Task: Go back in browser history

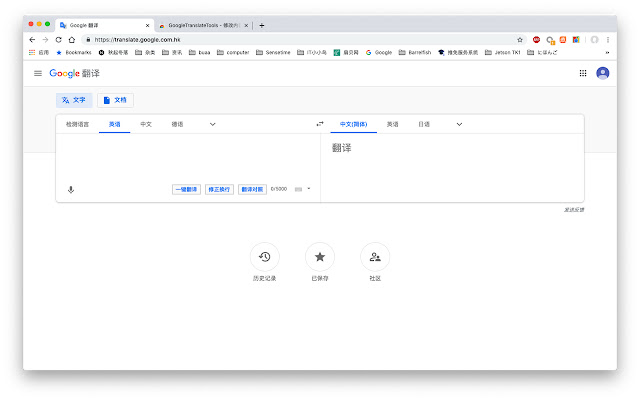Action: coord(32,40)
